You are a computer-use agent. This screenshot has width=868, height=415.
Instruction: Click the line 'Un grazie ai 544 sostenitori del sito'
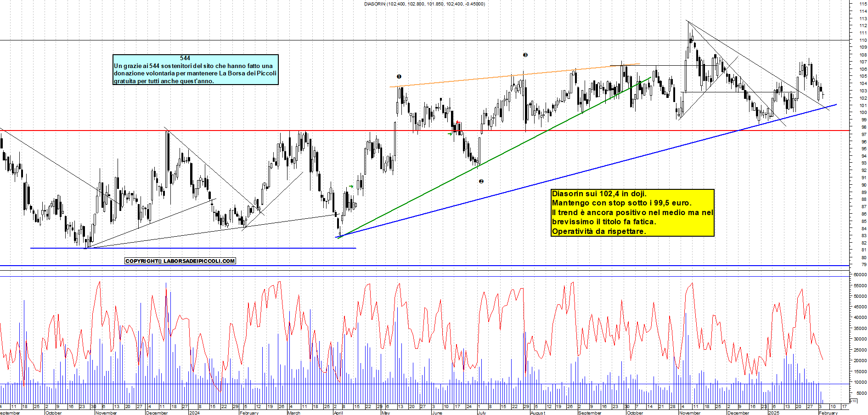pos(193,66)
